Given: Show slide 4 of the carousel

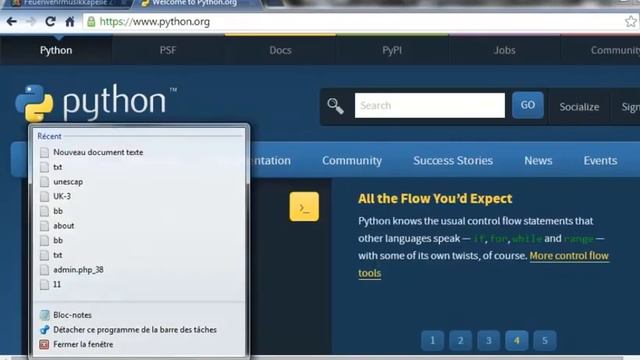Looking at the screenshot, I should [x=517, y=340].
